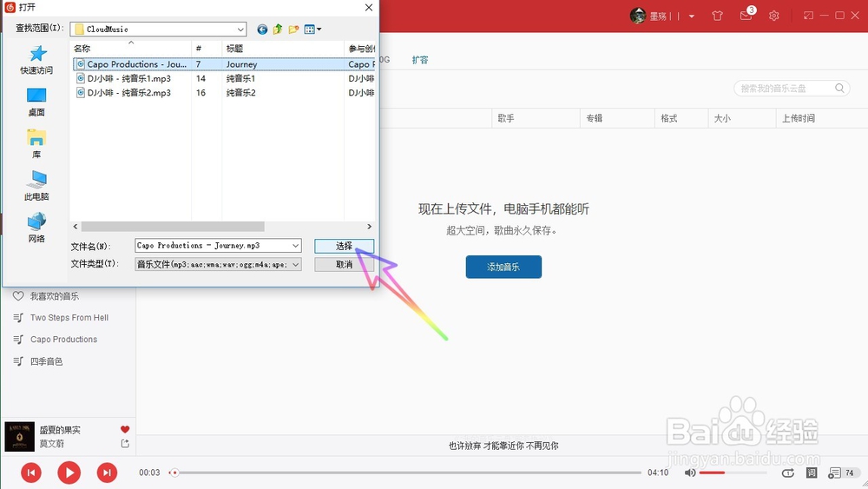The width and height of the screenshot is (868, 489).
Task: Click the next track button
Action: point(107,472)
